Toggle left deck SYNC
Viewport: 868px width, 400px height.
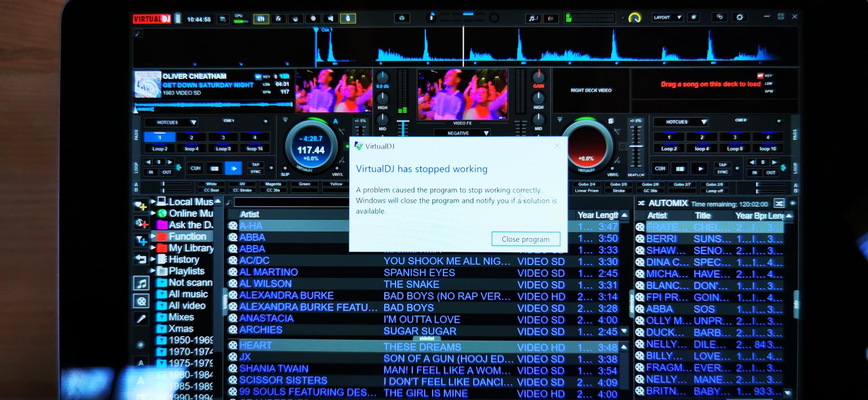(x=256, y=172)
